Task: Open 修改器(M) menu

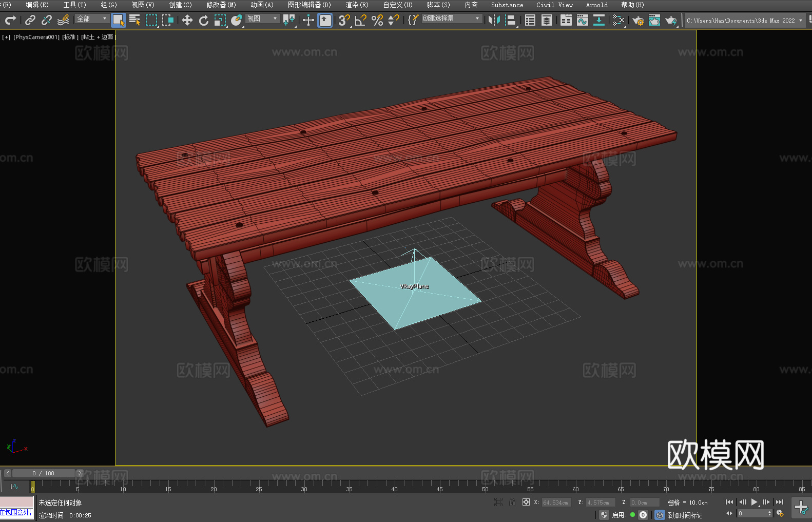Action: (x=221, y=5)
